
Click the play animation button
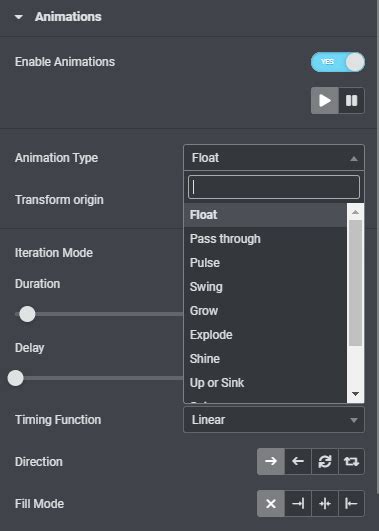(x=324, y=101)
